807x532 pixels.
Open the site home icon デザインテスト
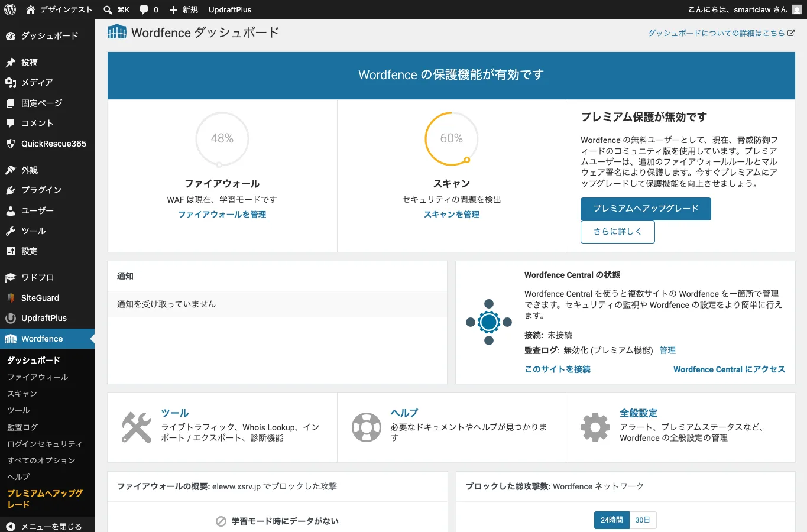[31, 9]
